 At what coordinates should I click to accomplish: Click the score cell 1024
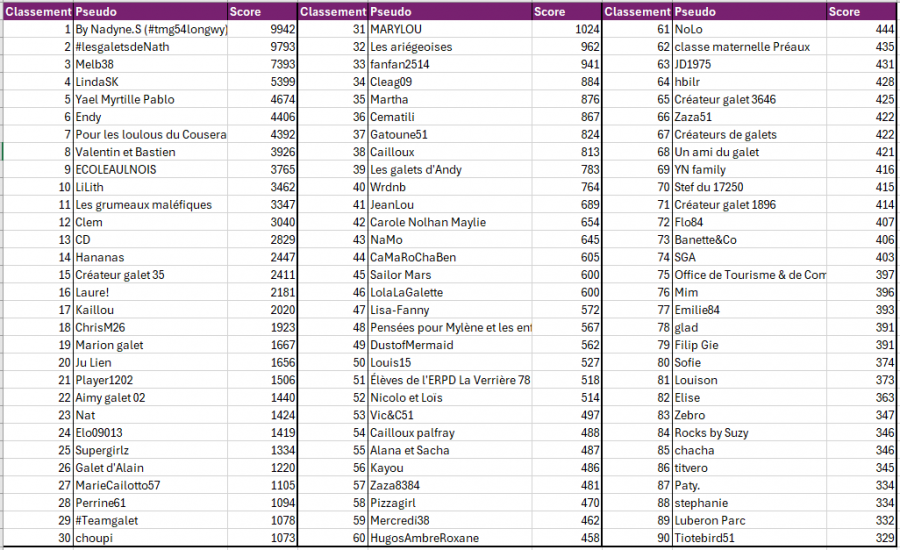pos(567,29)
